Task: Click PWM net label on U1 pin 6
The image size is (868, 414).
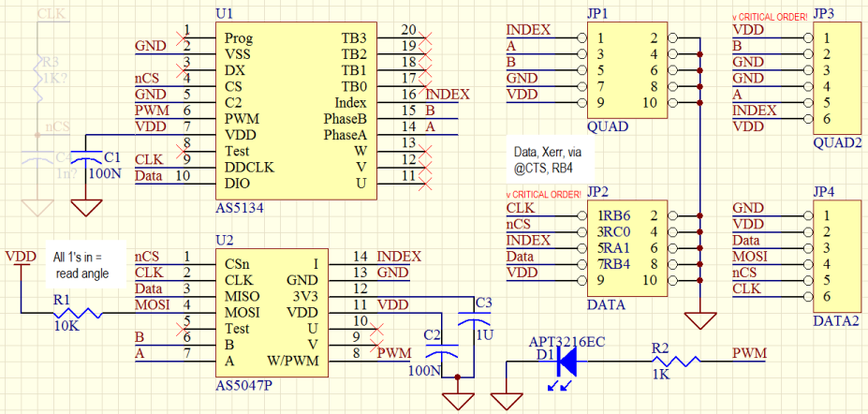Action: [x=153, y=111]
